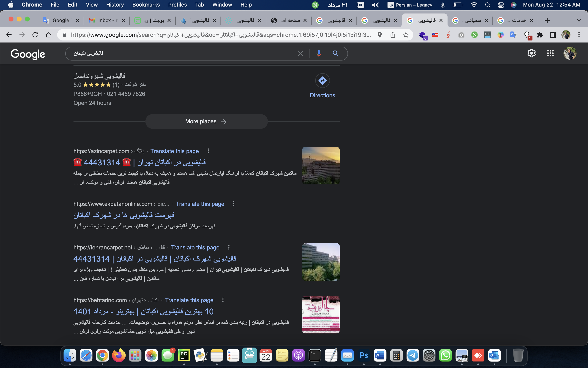Open the tehrancarpet.net 44431314 result title

pyautogui.click(x=155, y=259)
